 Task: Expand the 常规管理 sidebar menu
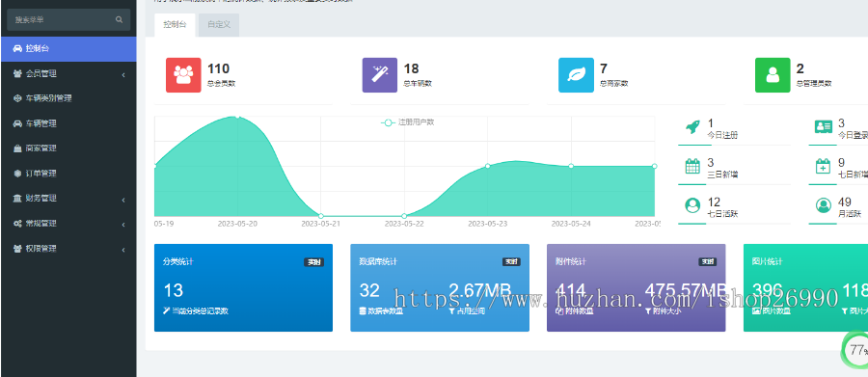(68, 223)
